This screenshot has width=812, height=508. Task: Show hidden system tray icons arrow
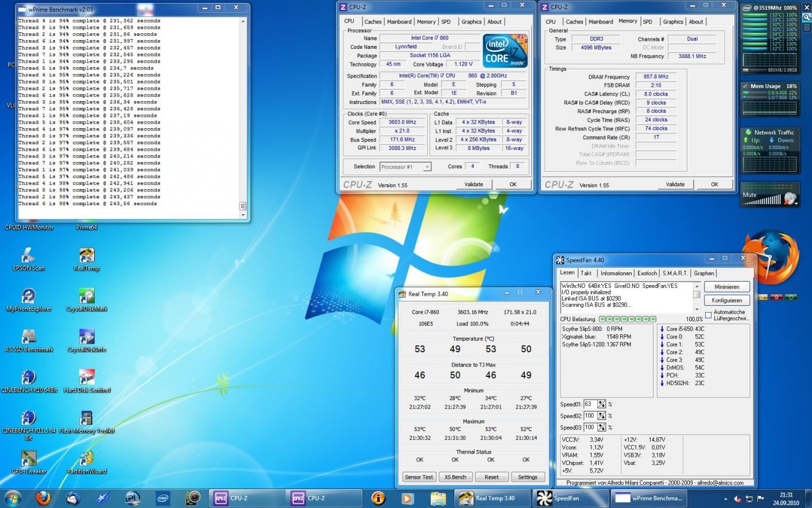pos(725,499)
